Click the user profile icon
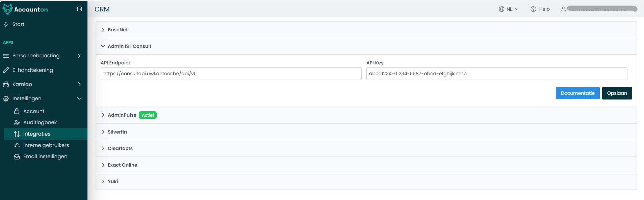Screen dimensions: 644x200 pos(563,9)
